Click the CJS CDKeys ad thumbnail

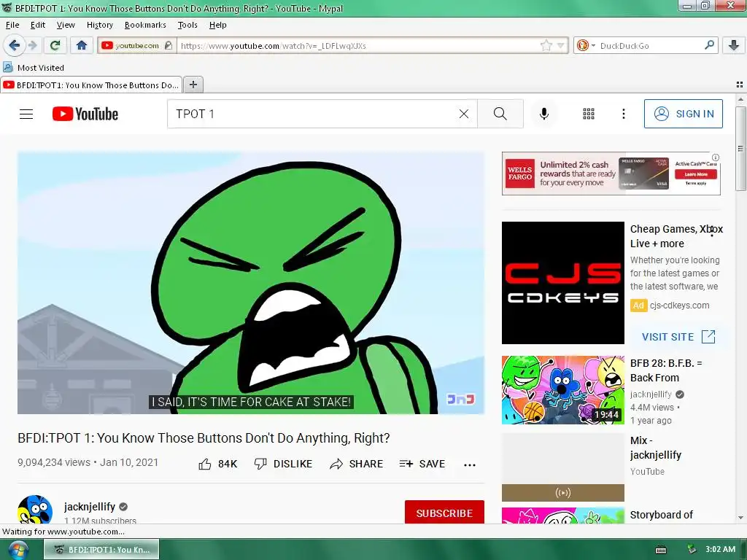[562, 282]
